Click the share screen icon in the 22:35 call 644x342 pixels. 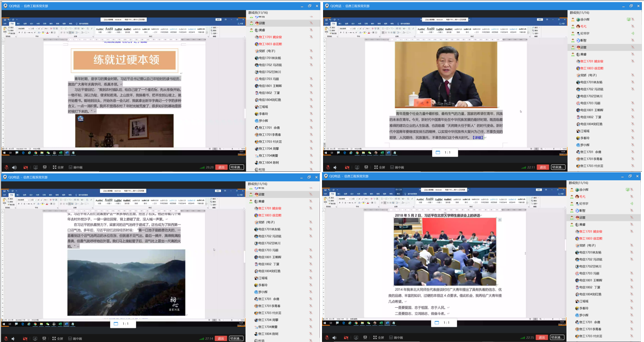[x=356, y=338]
